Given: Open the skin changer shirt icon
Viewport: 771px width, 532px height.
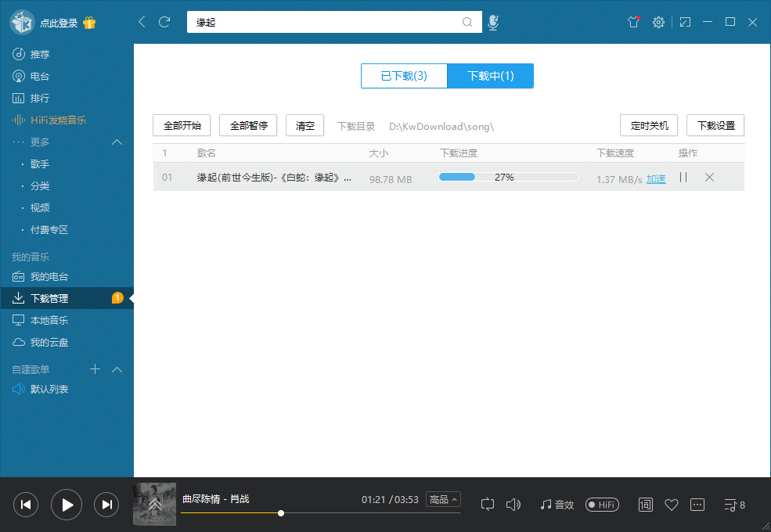Looking at the screenshot, I should (633, 22).
